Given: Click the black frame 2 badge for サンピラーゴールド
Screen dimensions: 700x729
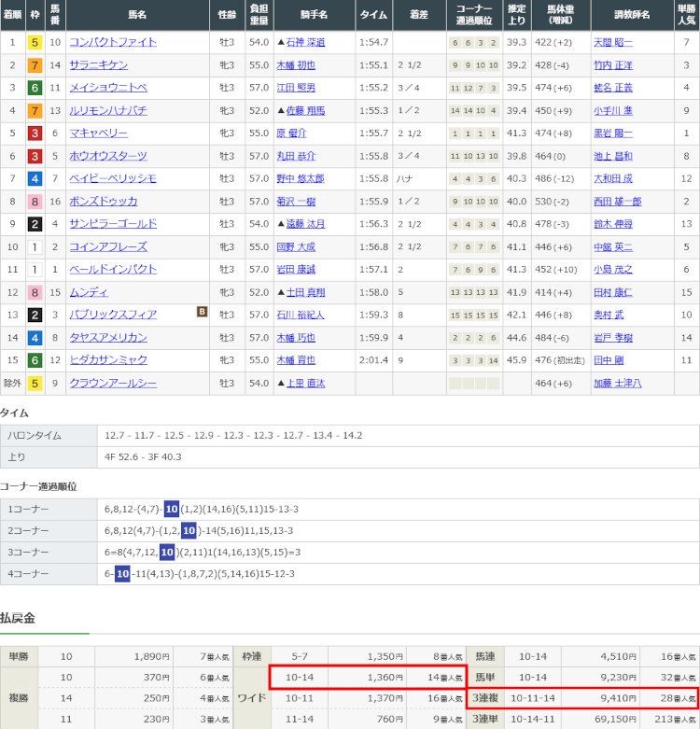Looking at the screenshot, I should coord(35,224).
